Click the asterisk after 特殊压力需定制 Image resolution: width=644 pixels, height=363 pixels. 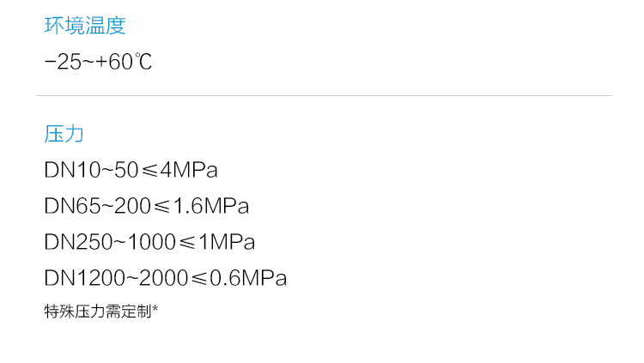coord(155,308)
